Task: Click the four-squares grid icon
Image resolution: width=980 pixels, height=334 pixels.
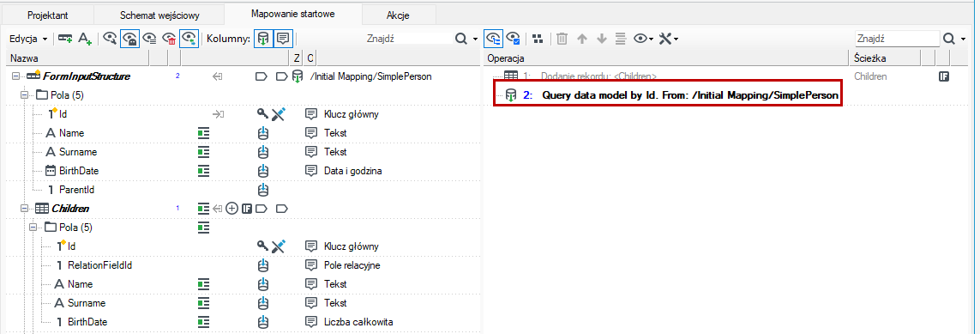Action: click(x=538, y=39)
